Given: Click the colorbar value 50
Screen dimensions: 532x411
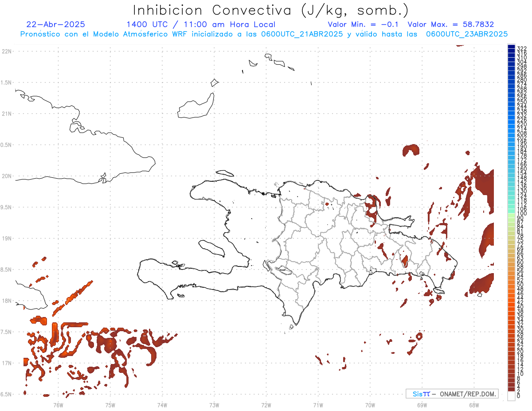Looking at the screenshot, I should click(520, 285).
